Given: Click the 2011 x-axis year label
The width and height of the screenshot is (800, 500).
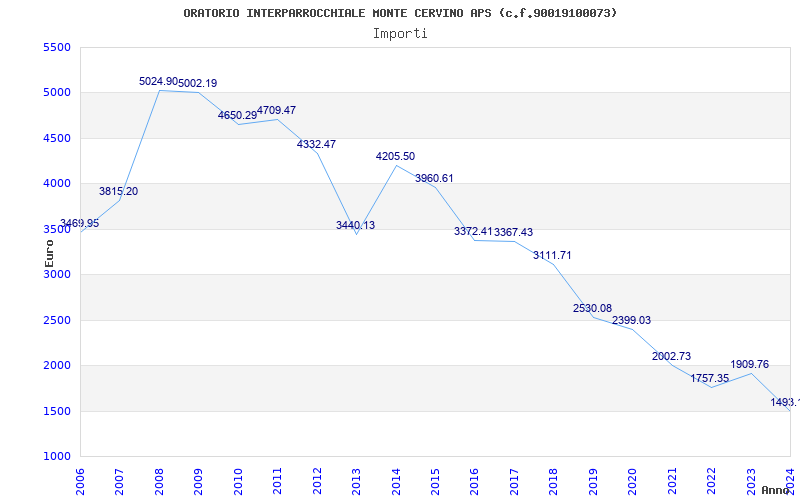Looking at the screenshot, I should (277, 482).
